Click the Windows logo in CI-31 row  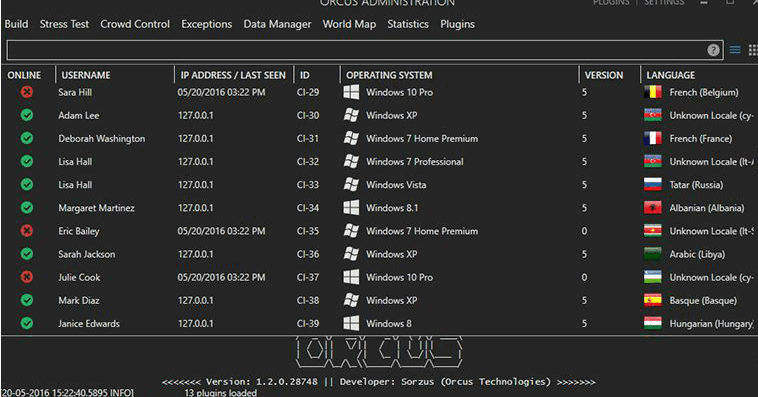point(351,138)
